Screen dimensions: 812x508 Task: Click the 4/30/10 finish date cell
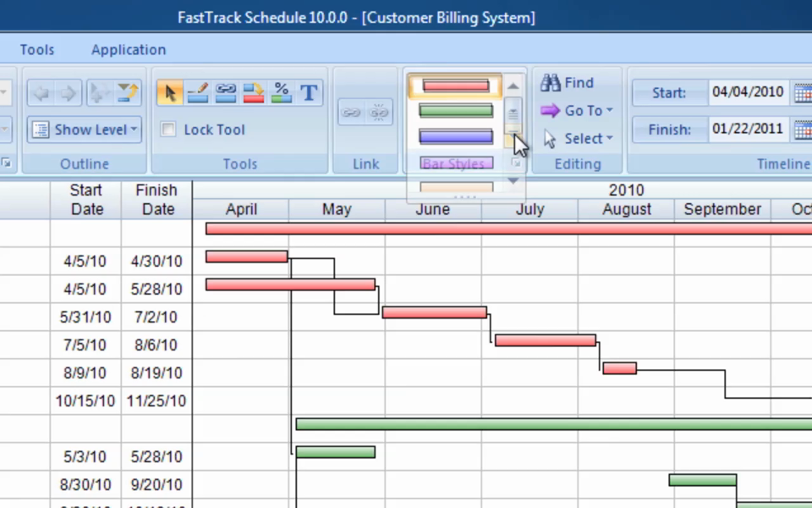(x=156, y=262)
